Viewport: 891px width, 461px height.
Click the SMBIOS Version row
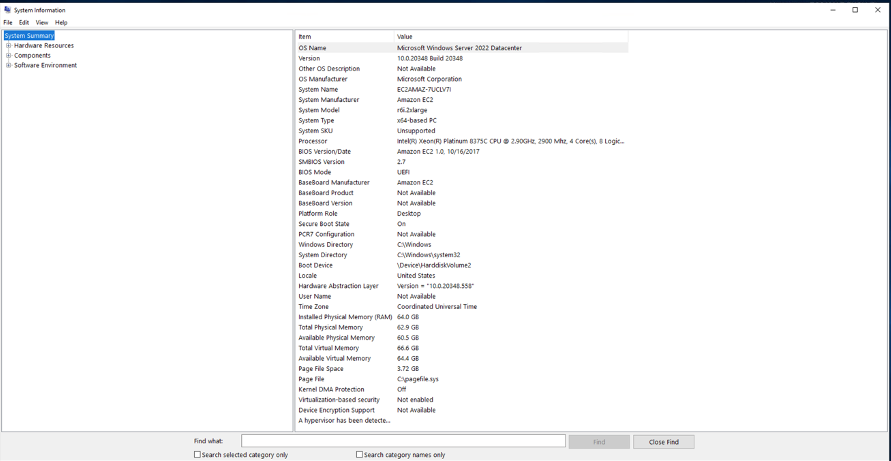[462, 162]
